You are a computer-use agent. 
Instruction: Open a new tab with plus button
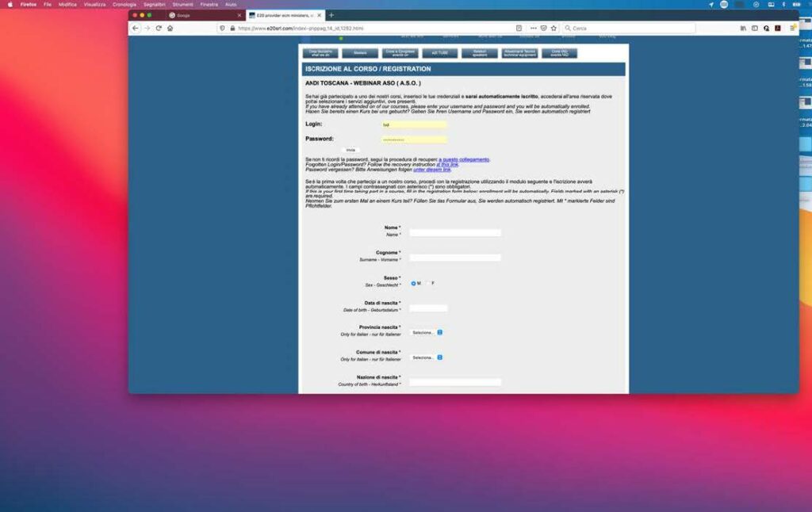coord(331,16)
